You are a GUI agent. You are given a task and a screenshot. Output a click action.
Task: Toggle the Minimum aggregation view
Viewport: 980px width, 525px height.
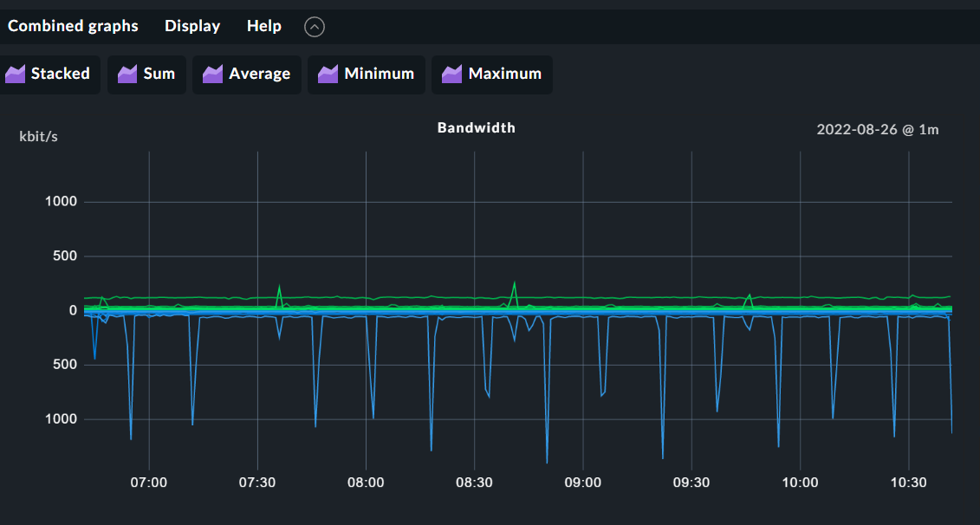(366, 75)
